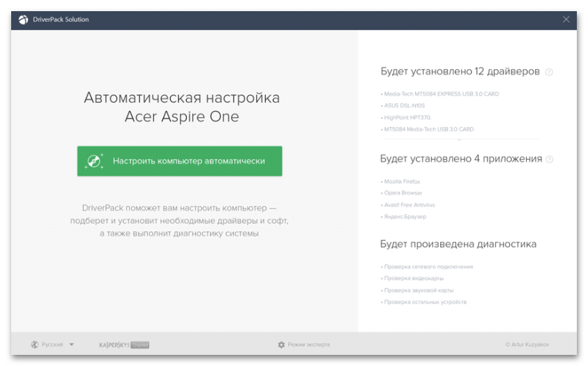Screen dimensions: 588x366
Task: Expand the drivers list using the small arrow
Action: coord(459,139)
